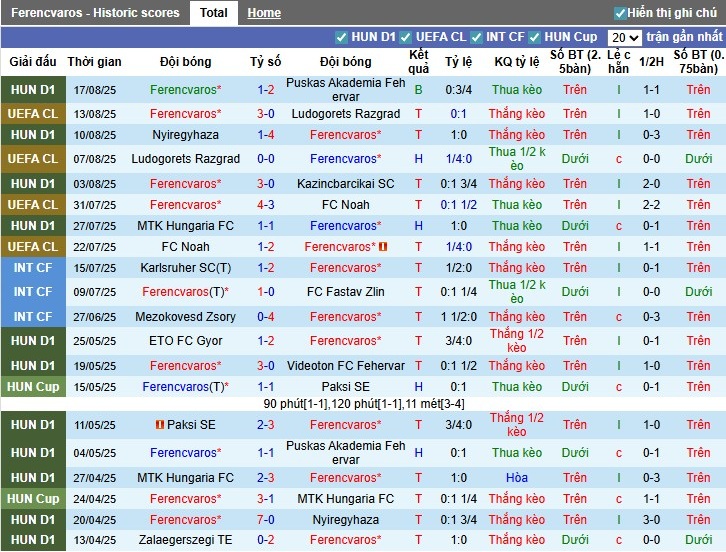Open Karlsruher SC(T) team link
Image resolution: width=726 pixels, height=552 pixels.
click(185, 268)
